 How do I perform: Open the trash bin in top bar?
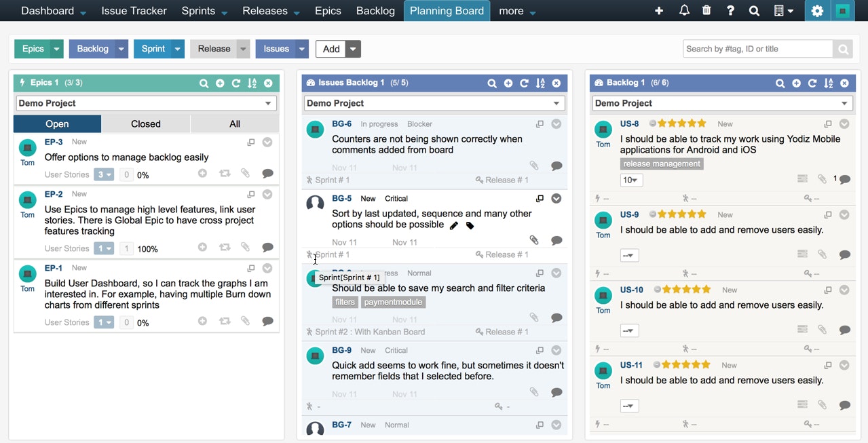[706, 10]
